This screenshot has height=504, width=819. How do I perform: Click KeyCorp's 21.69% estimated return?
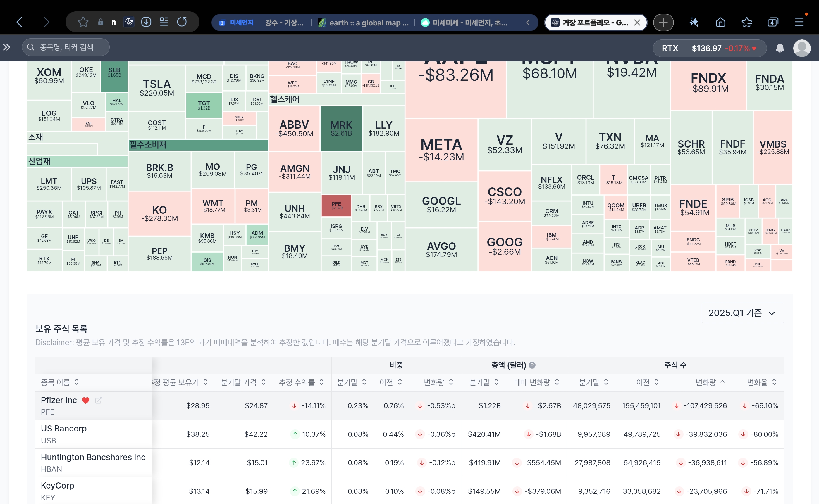[x=314, y=491]
